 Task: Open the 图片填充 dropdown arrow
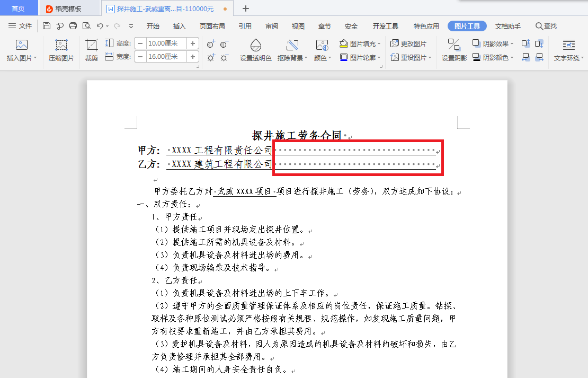coord(379,44)
